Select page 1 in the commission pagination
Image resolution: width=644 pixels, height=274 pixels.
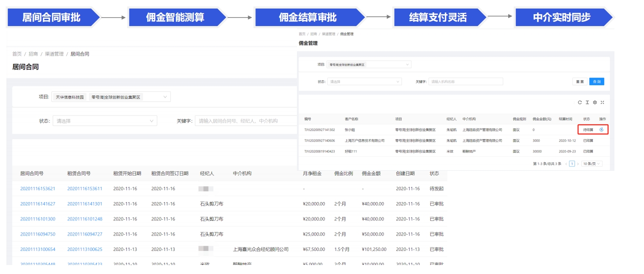click(x=572, y=164)
